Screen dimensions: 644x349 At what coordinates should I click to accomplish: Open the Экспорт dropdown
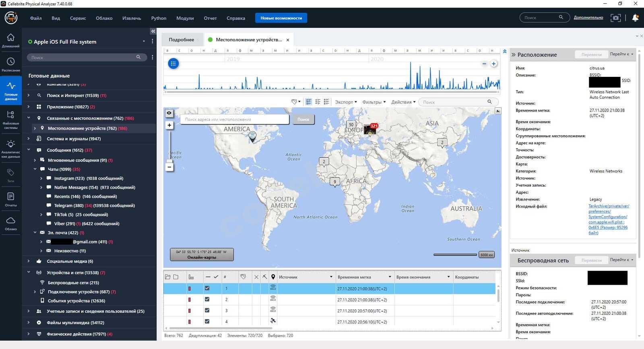click(x=346, y=102)
